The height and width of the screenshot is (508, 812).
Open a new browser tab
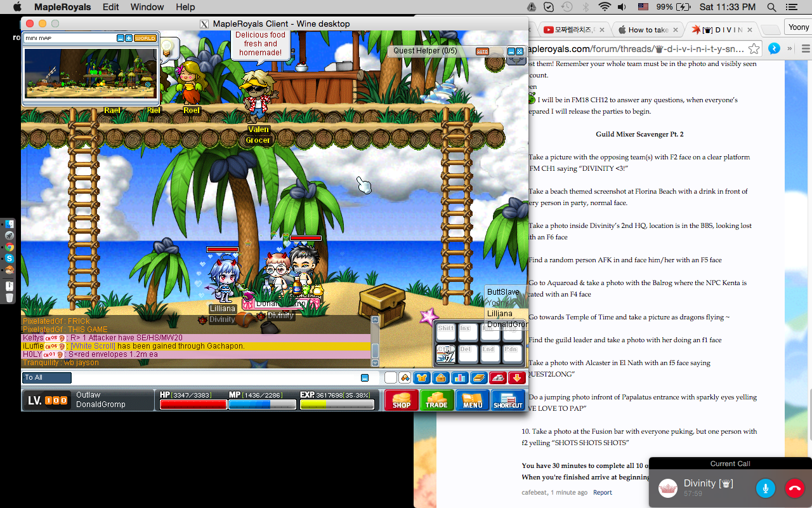(x=769, y=30)
